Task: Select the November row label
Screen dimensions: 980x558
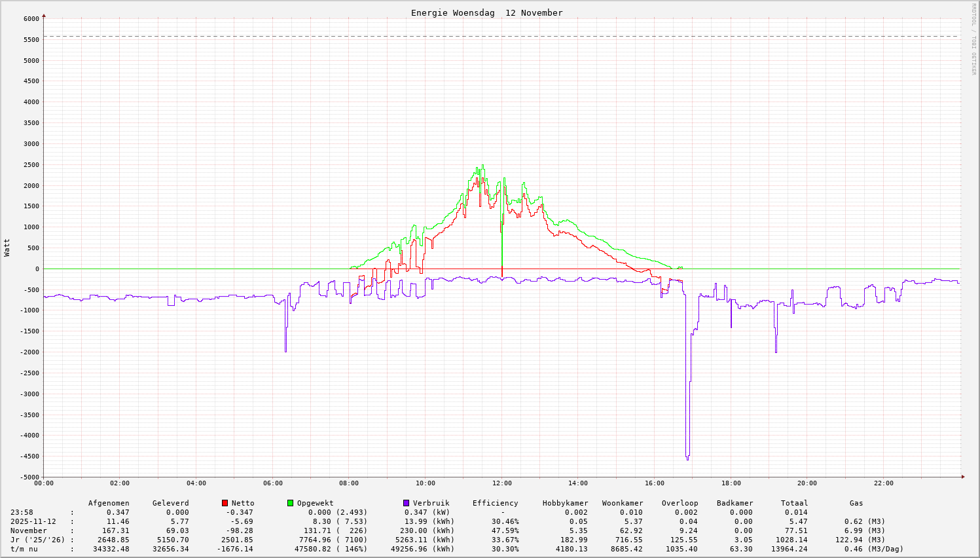Action: [28, 530]
